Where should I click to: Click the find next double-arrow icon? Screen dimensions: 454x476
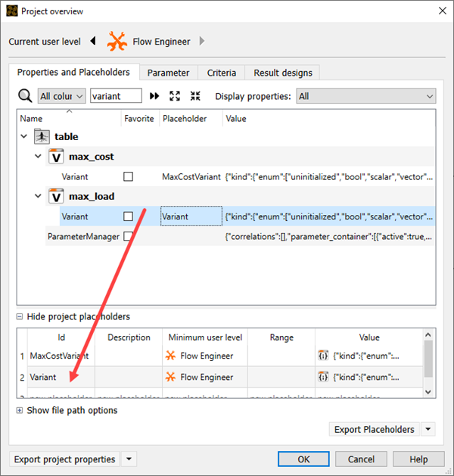coord(154,96)
